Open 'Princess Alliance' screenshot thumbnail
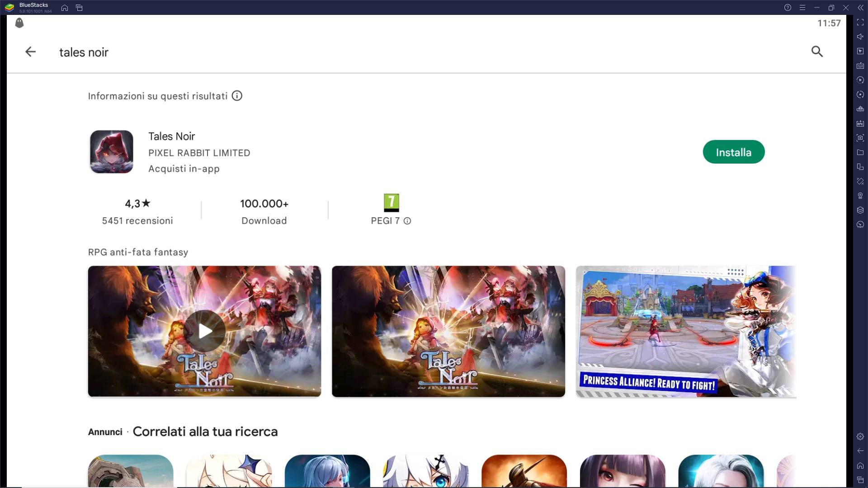 pos(686,331)
